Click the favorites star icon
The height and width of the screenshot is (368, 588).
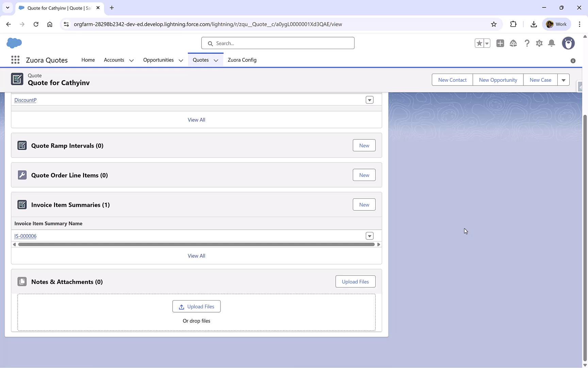[x=479, y=43]
